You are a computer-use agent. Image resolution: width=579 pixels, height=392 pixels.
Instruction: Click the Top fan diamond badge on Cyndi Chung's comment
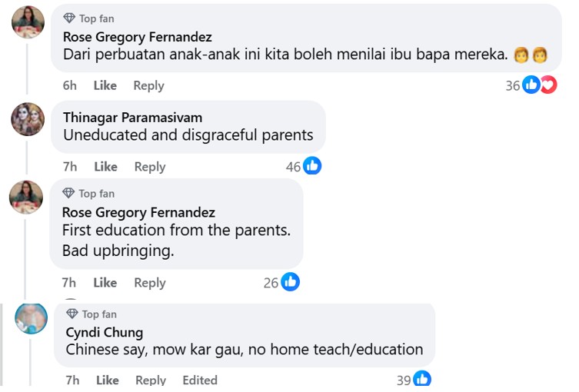click(x=72, y=314)
